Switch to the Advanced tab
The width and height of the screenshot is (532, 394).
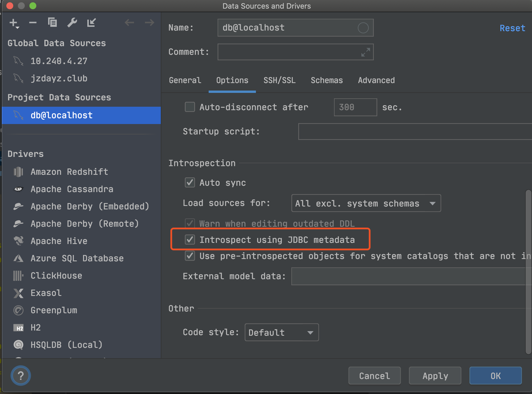pos(376,80)
